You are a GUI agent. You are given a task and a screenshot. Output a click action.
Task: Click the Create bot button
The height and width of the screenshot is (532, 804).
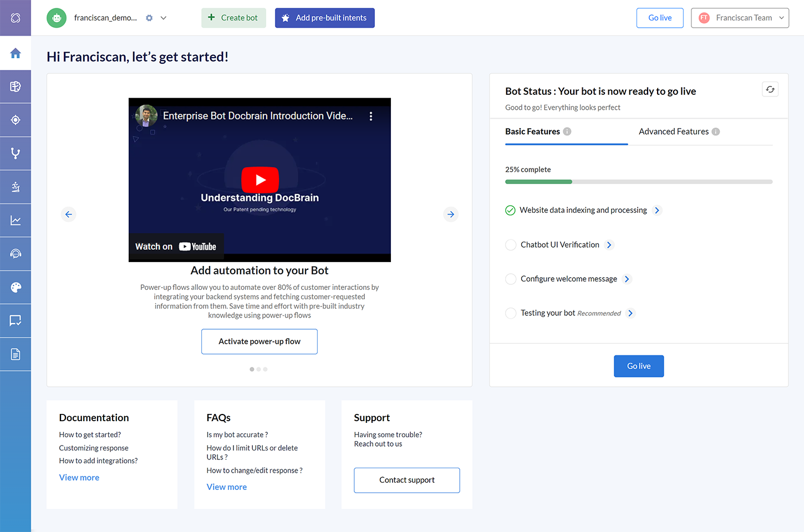(233, 18)
